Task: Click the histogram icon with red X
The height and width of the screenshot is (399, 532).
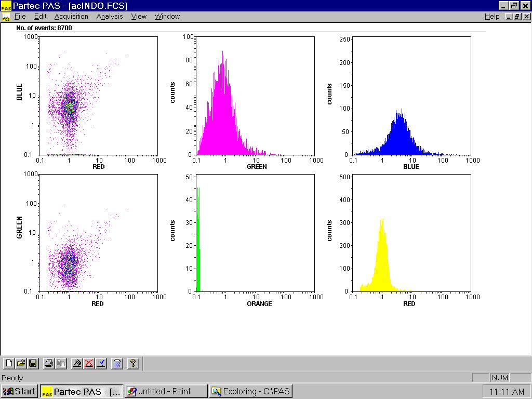Action: [x=89, y=364]
